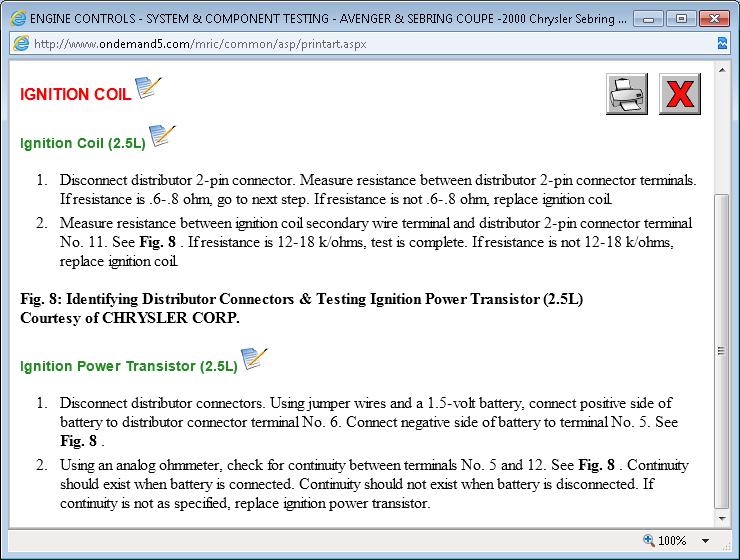The image size is (740, 560).
Task: Close the browser window
Action: tap(714, 19)
